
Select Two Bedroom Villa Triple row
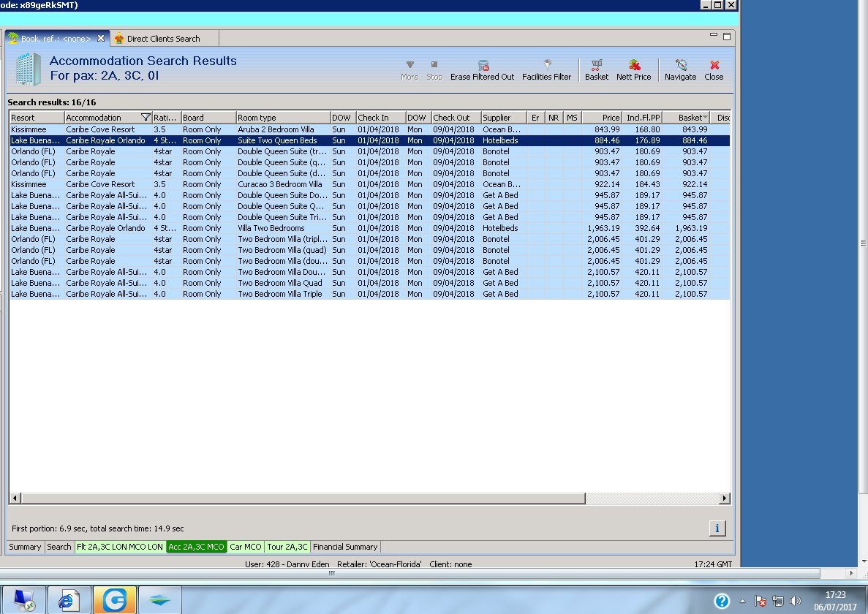369,294
